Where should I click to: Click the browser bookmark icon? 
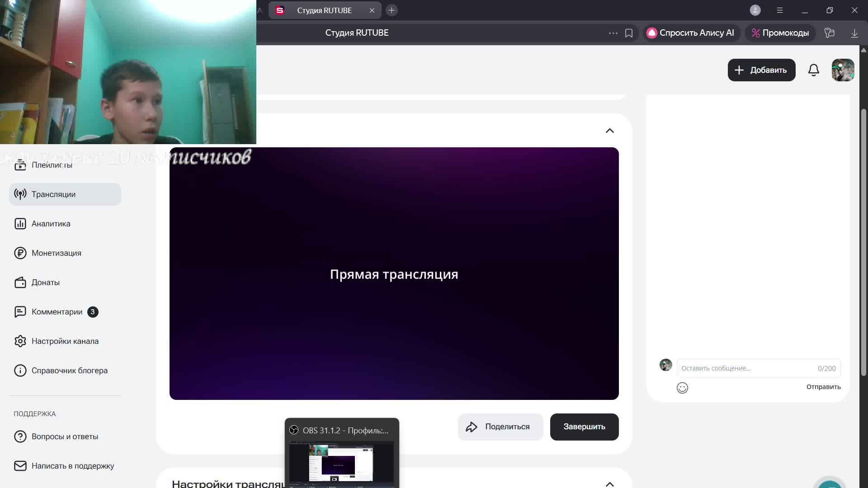(x=628, y=33)
